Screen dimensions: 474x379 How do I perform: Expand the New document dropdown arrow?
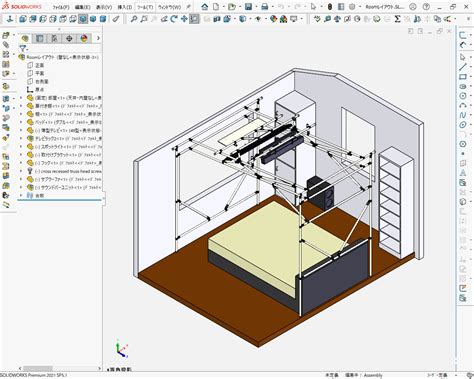click(223, 7)
